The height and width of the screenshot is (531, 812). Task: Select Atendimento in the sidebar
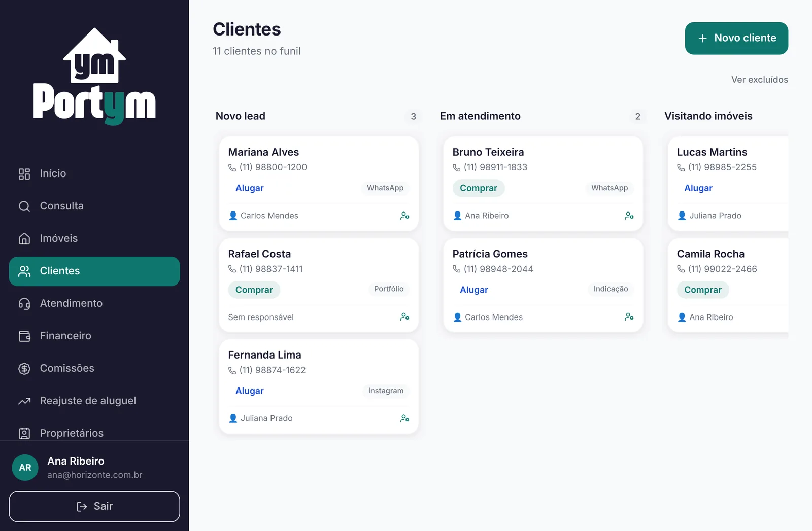pyautogui.click(x=94, y=304)
